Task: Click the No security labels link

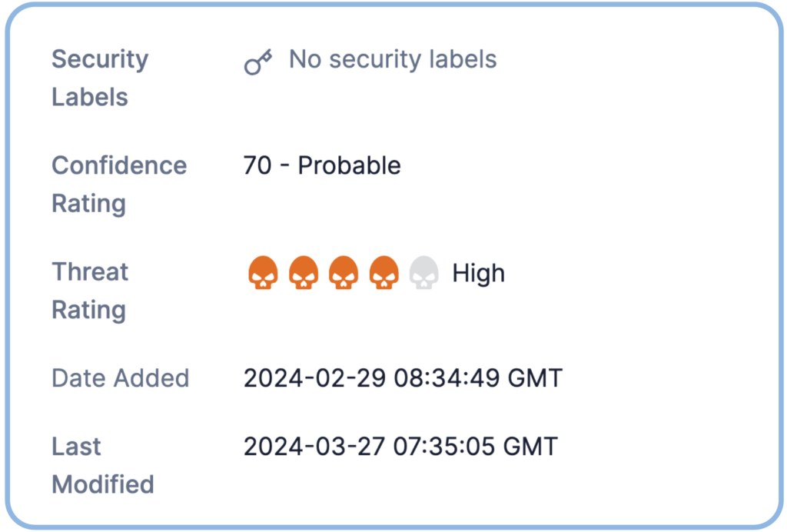Action: tap(391, 59)
